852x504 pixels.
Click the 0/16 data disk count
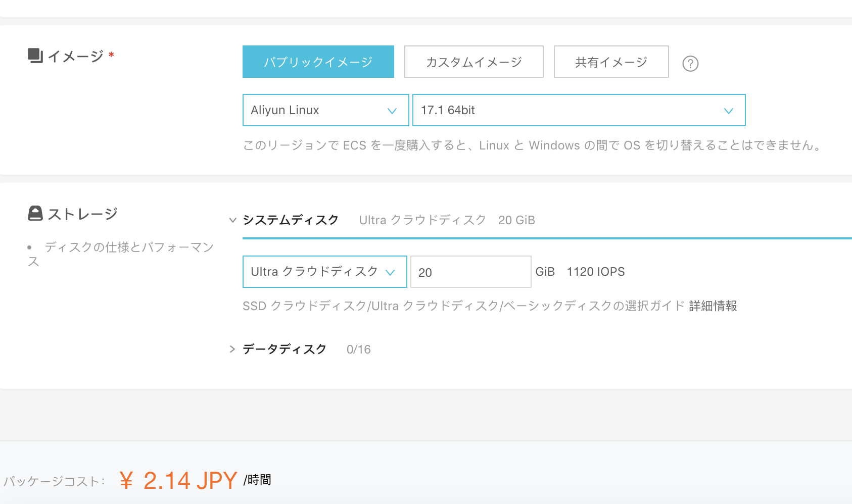pos(359,349)
